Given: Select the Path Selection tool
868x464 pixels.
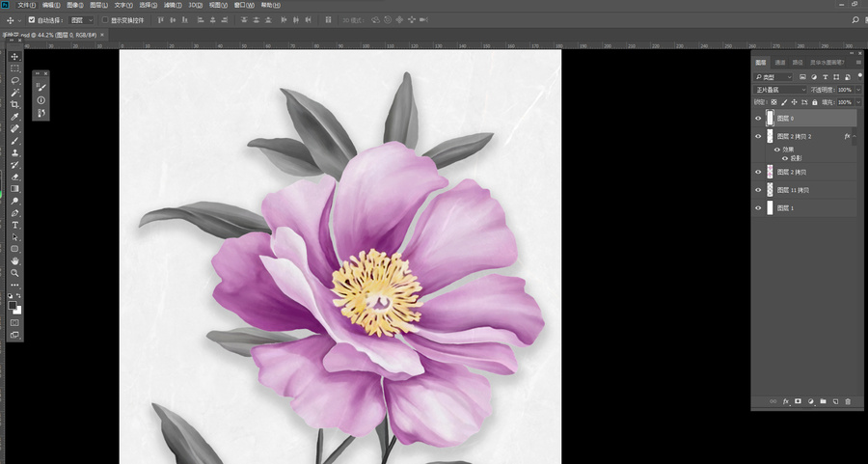Looking at the screenshot, I should [14, 237].
